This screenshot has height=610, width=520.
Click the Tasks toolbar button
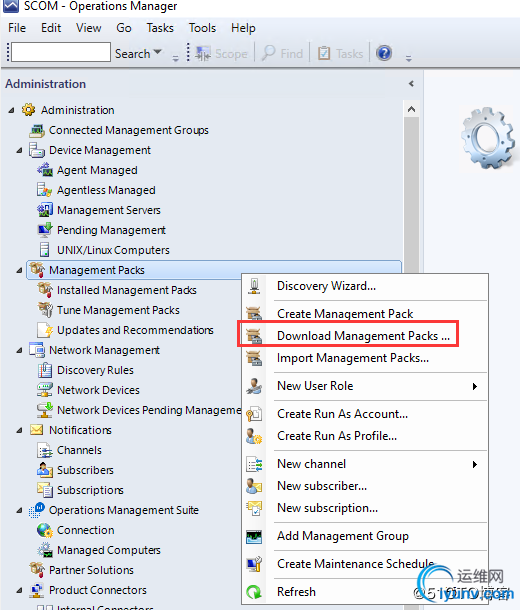[x=341, y=53]
